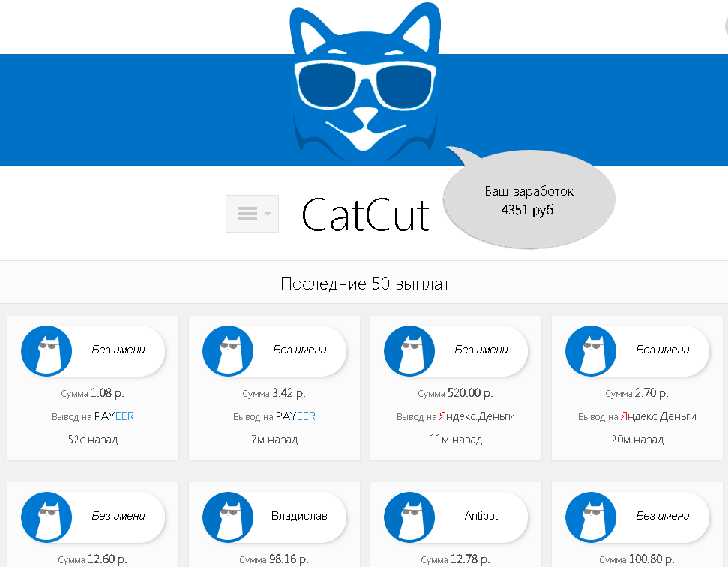Select the cat avatar on the 2.70 р. card
The width and height of the screenshot is (728, 567).
pyautogui.click(x=591, y=350)
